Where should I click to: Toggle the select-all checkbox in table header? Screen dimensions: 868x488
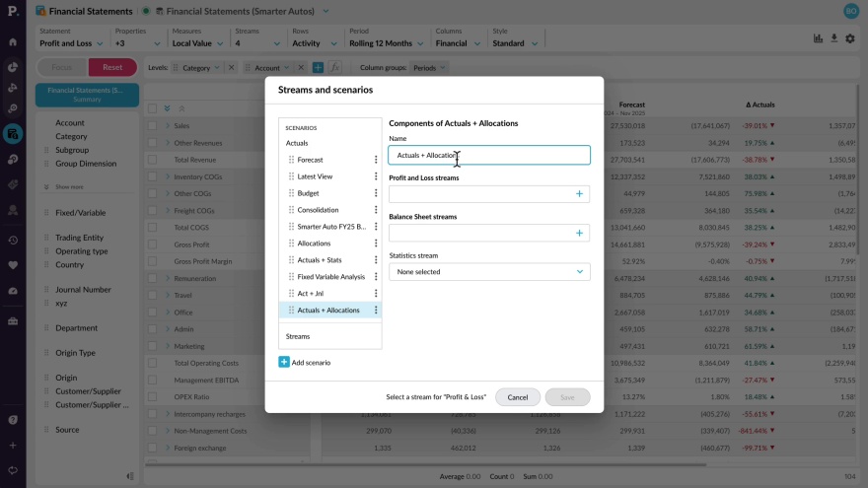[152, 108]
